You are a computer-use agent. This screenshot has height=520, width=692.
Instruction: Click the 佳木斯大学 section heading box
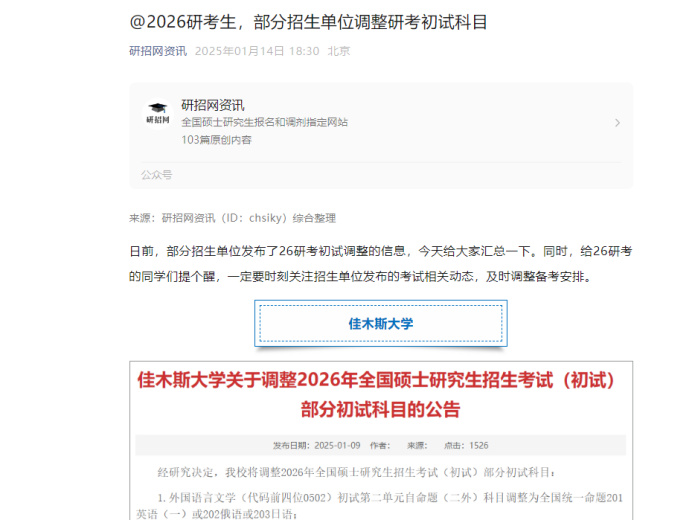pyautogui.click(x=381, y=324)
